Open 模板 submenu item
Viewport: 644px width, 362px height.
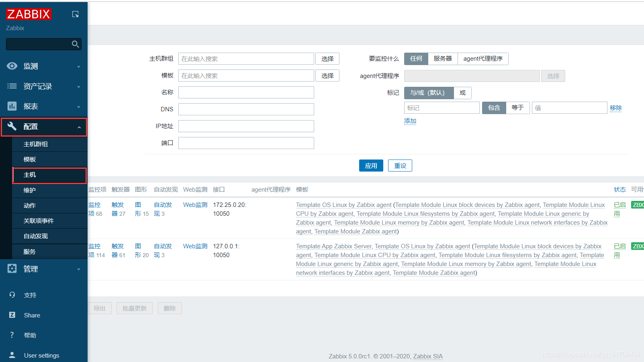[50, 160]
